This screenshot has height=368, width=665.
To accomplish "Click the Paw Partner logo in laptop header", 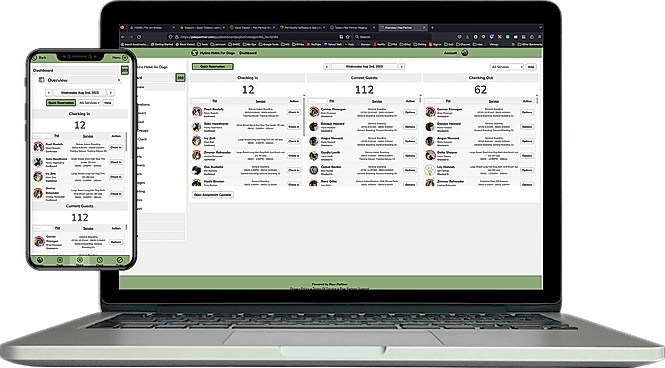I will pyautogui.click(x=195, y=53).
